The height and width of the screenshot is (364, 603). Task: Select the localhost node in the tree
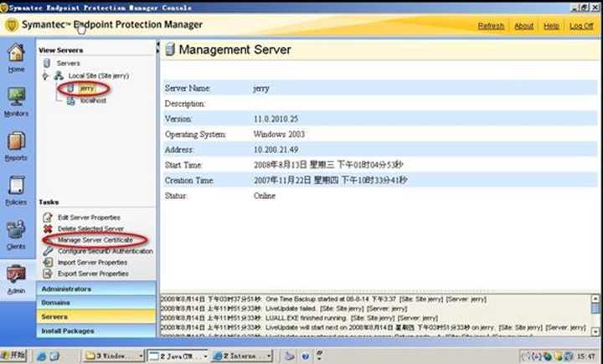[x=93, y=100]
